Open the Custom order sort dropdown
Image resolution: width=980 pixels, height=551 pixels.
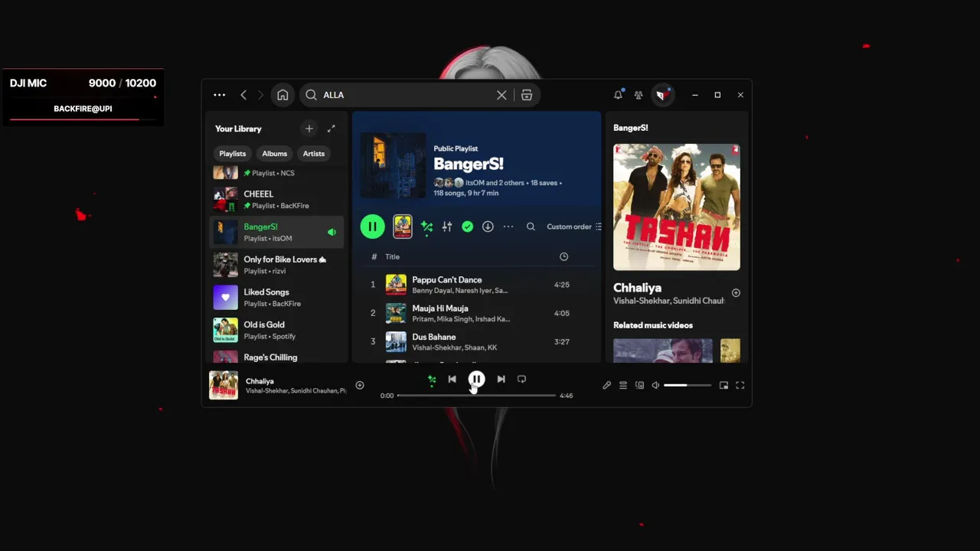574,227
